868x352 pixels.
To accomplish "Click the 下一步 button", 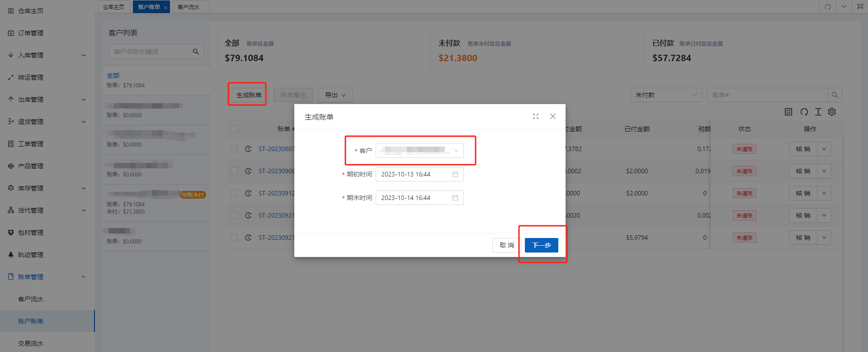I will (541, 245).
